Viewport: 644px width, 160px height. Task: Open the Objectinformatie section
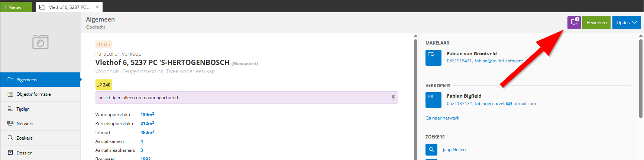33,94
